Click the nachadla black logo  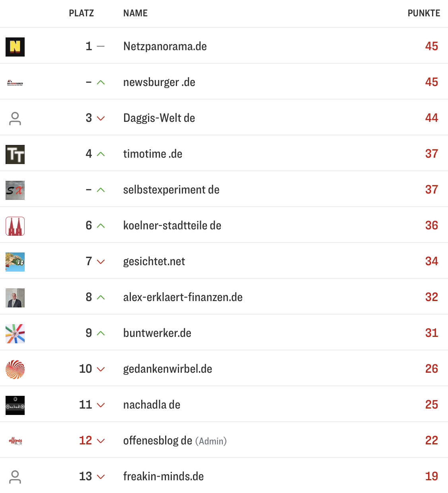(x=15, y=405)
